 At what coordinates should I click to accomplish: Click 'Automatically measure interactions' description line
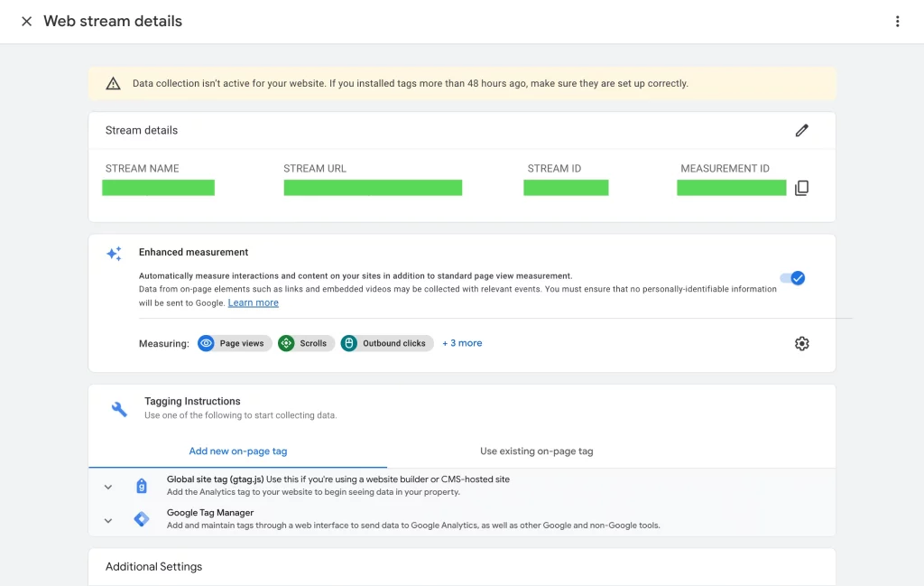pyautogui.click(x=356, y=276)
